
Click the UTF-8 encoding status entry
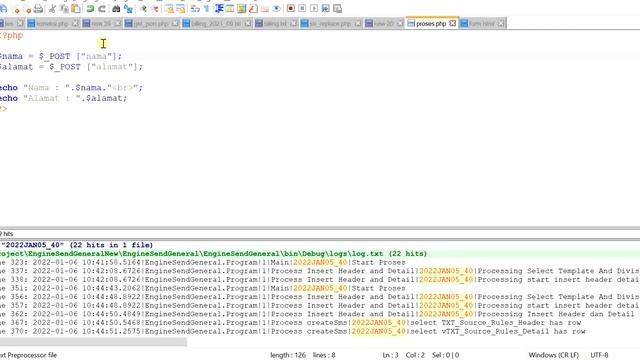tap(599, 355)
